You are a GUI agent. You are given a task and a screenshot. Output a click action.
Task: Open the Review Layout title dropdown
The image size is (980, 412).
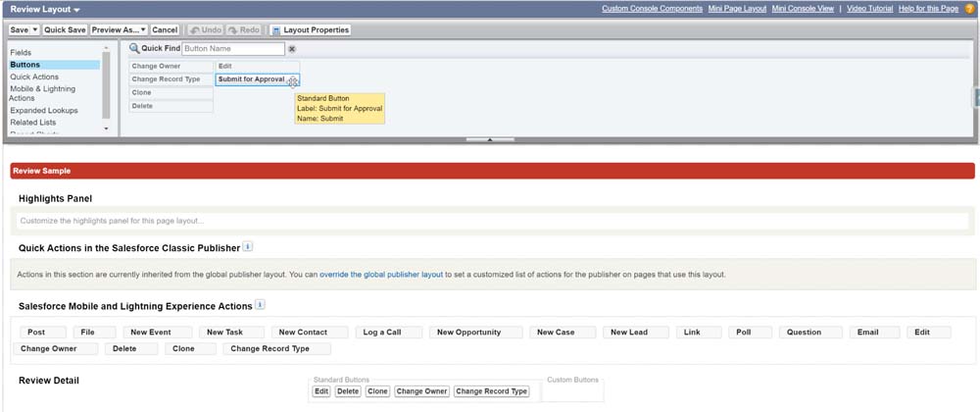point(76,10)
